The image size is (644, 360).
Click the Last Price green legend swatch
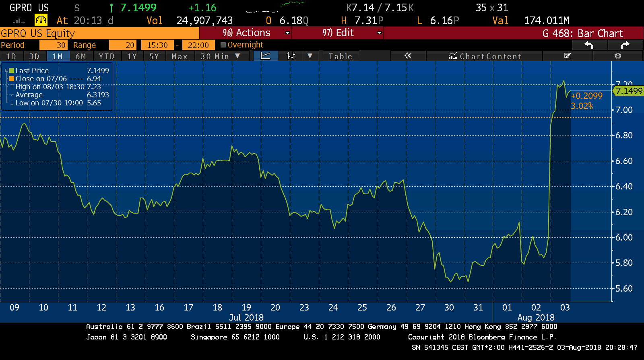point(12,71)
